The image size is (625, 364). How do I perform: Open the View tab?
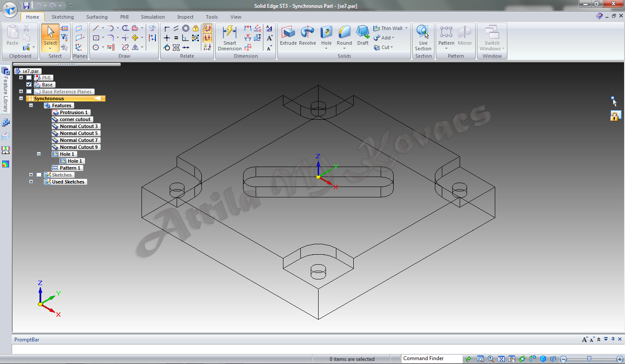pyautogui.click(x=236, y=17)
